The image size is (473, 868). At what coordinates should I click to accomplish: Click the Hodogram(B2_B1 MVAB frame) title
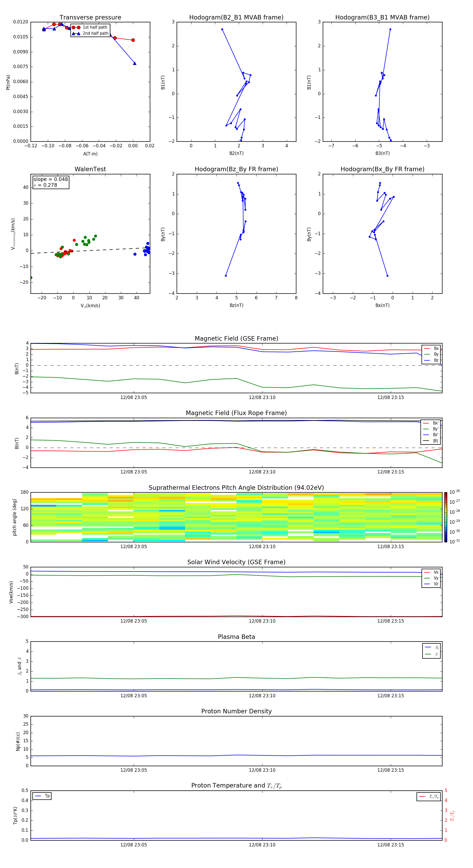coord(236,18)
